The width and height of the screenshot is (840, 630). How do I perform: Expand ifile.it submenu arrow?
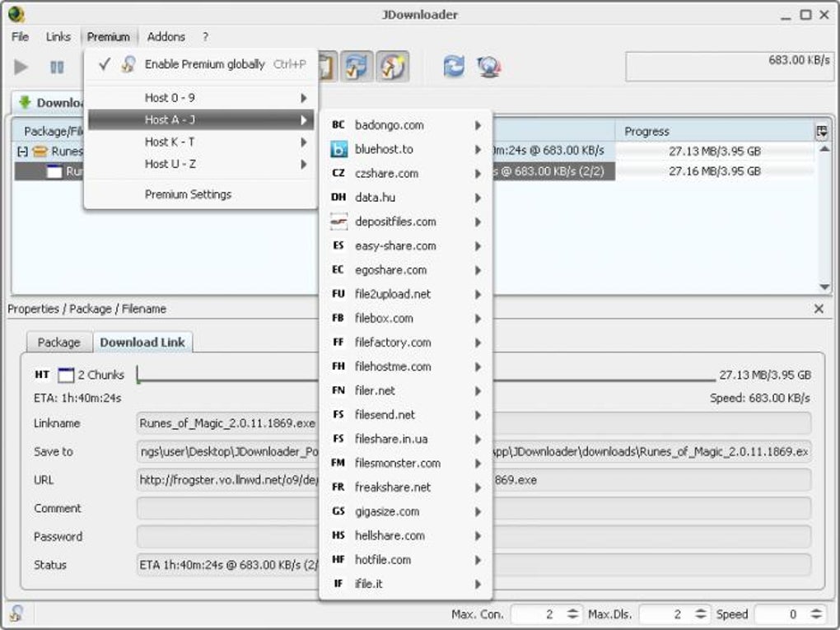click(478, 583)
